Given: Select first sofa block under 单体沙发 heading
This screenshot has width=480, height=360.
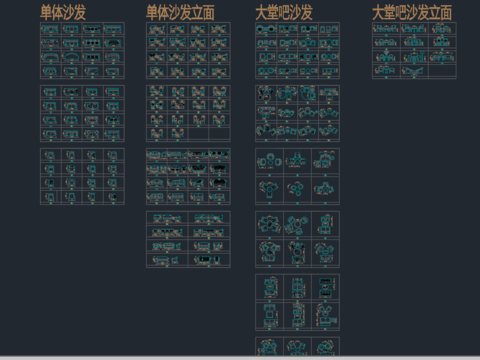Looking at the screenshot, I should coord(51,29).
